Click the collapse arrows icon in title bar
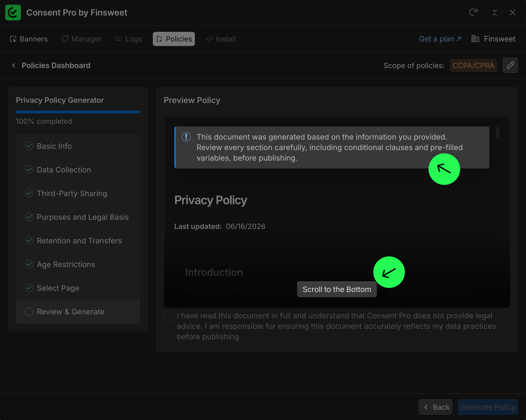Viewport: 526px width, 420px height. (x=495, y=12)
